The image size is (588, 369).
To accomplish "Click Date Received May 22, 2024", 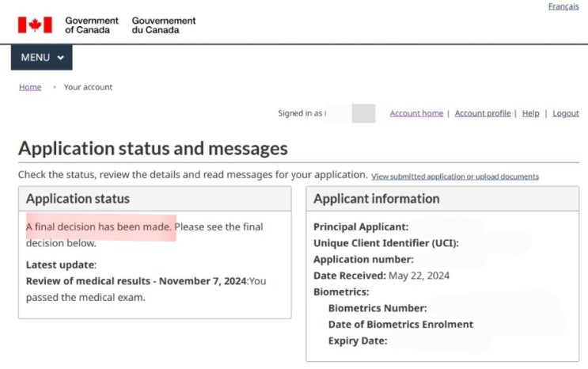I will click(x=381, y=276).
